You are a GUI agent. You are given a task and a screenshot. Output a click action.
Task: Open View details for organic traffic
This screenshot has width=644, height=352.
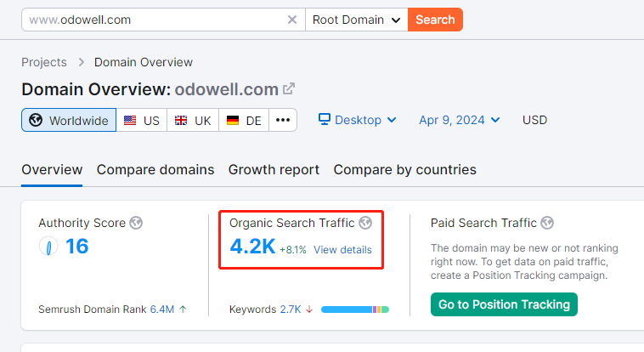click(342, 250)
